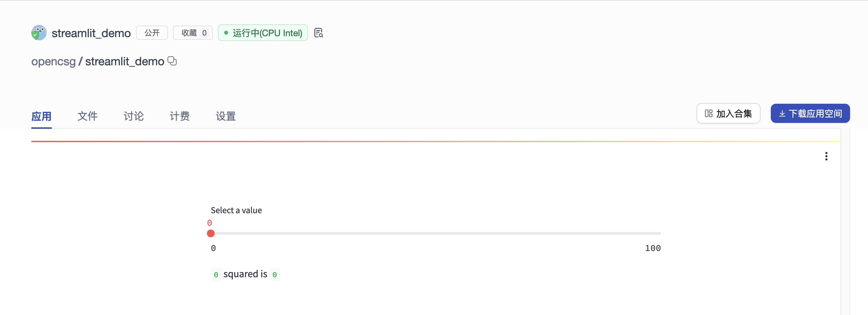Open the 设置 tab
Screen dimensions: 868x315
pos(226,116)
